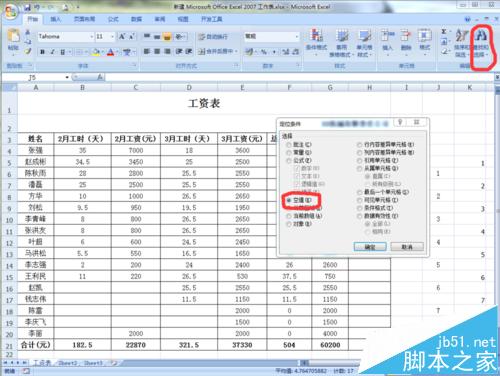
Task: Toggle Italic formatting
Action: click(x=52, y=52)
